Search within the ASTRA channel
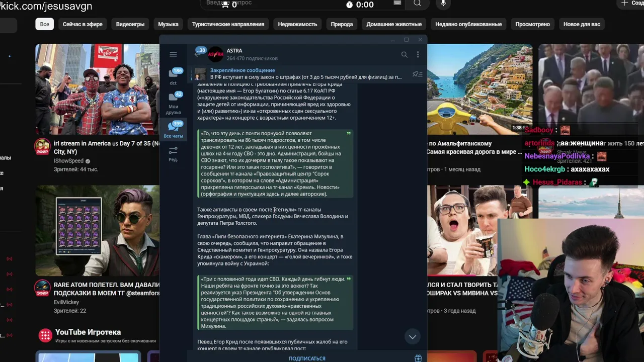644x362 pixels. tap(404, 54)
